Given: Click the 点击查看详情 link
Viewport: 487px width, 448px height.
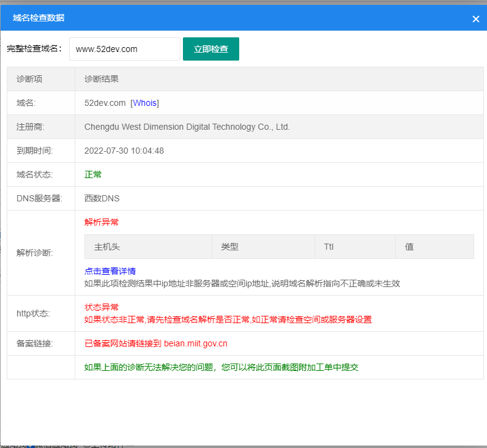Looking at the screenshot, I should (x=110, y=271).
